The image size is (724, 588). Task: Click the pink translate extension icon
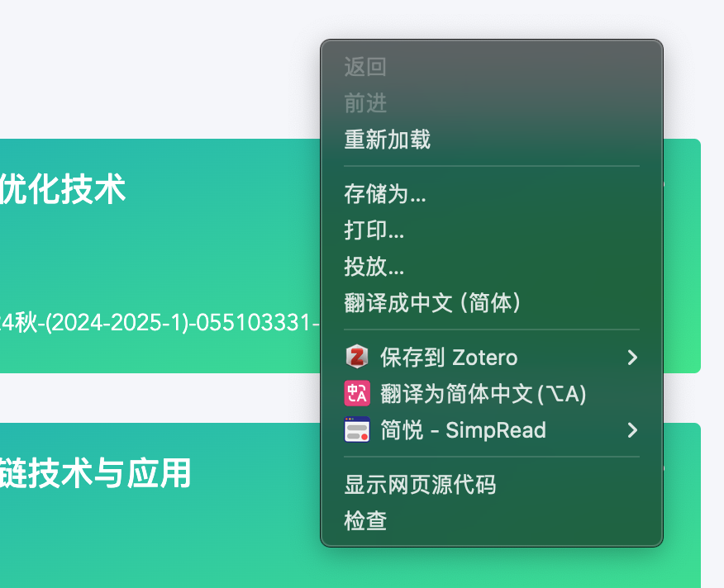pos(357,393)
